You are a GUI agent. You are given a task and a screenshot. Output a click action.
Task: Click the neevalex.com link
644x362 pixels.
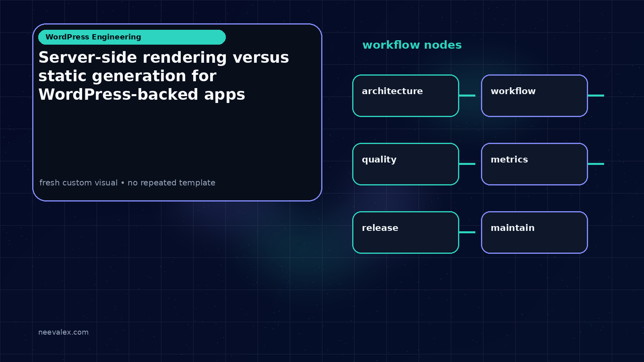coord(63,332)
